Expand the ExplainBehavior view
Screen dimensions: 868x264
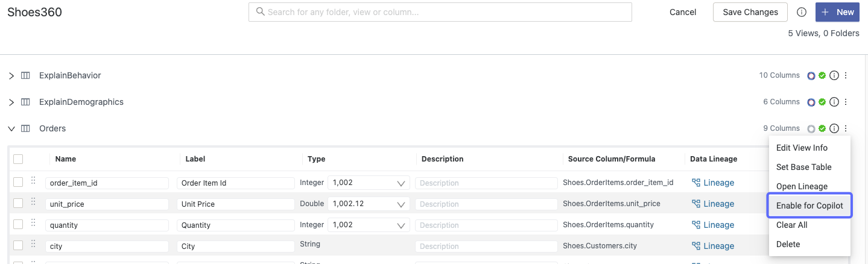click(x=11, y=76)
